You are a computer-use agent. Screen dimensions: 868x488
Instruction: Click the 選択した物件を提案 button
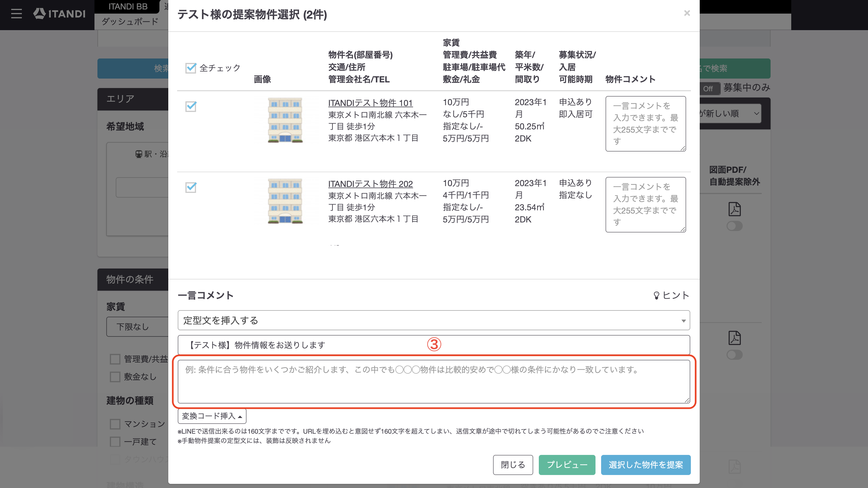646,465
